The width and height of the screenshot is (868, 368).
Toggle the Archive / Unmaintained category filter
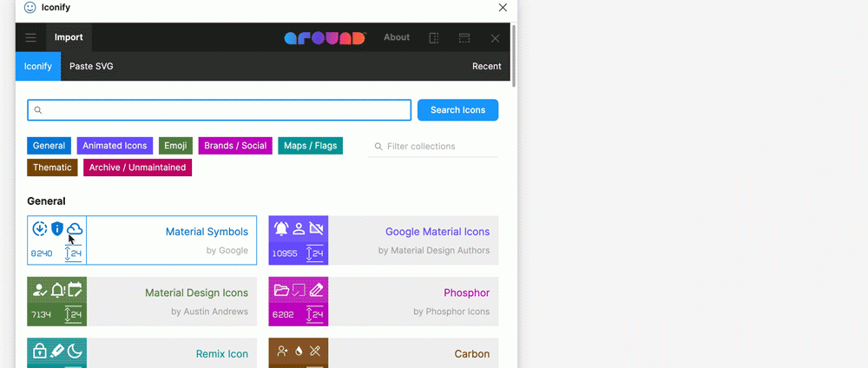tap(137, 168)
